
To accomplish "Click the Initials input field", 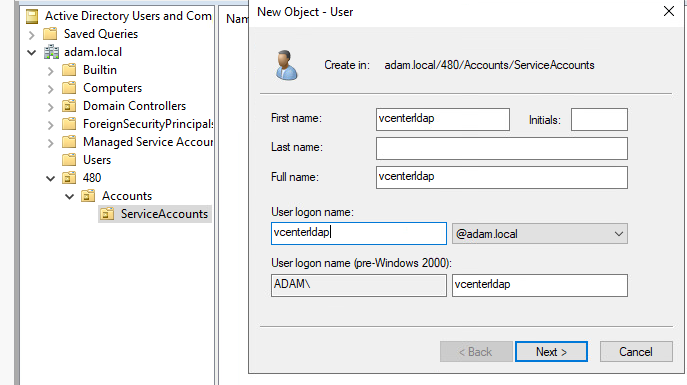I will click(x=599, y=119).
